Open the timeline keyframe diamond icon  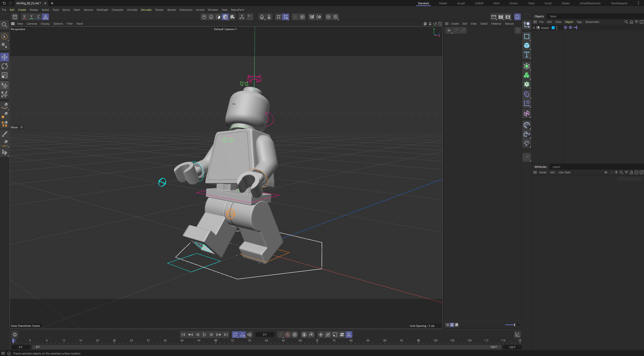15,335
